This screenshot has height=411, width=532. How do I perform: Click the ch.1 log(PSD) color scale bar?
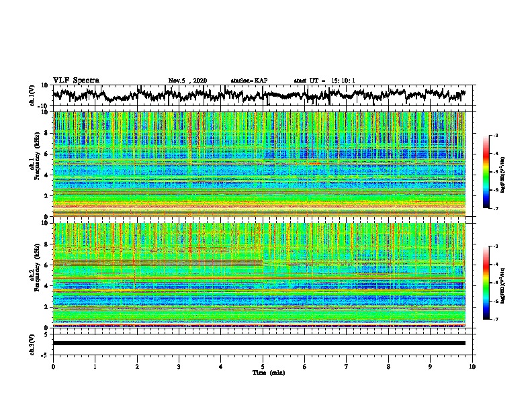486,172
